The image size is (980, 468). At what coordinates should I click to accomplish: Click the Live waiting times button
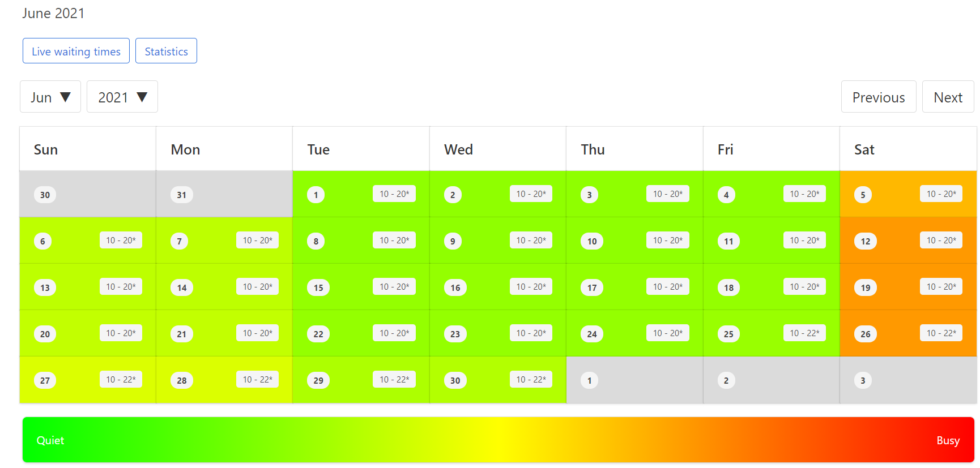[x=76, y=51]
